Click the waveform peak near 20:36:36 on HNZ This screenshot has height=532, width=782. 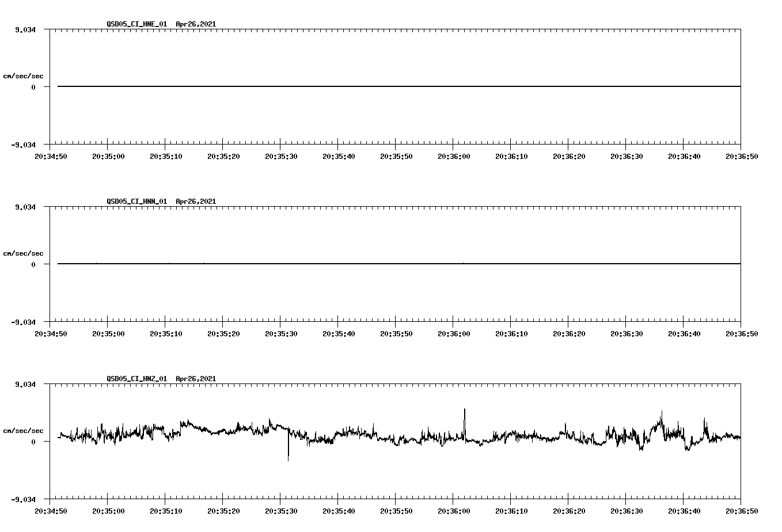pyautogui.click(x=661, y=413)
